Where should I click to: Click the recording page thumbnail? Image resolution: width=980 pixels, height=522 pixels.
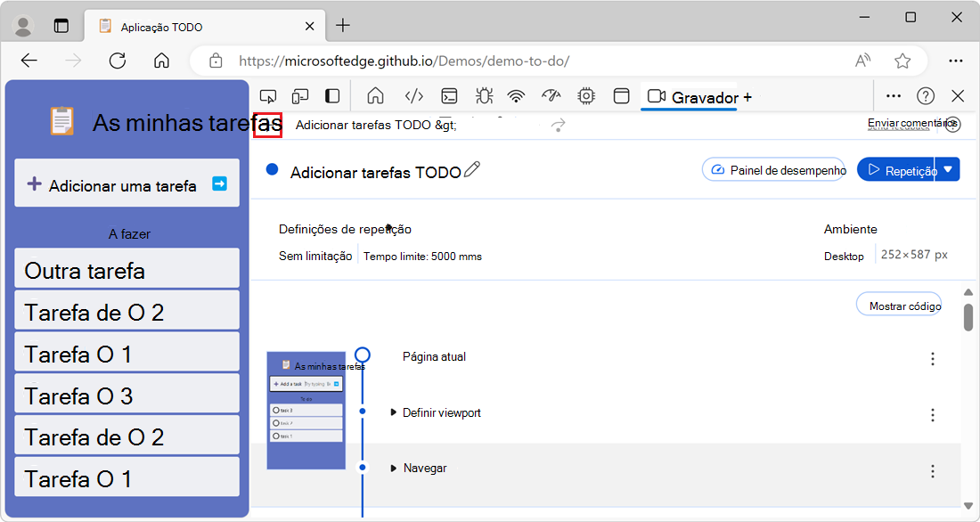[x=306, y=410]
